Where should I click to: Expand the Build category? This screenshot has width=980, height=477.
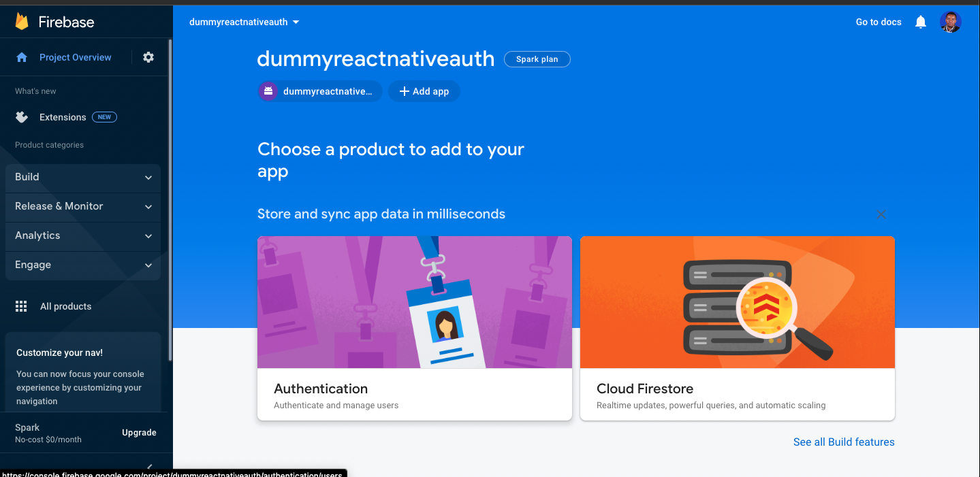83,177
